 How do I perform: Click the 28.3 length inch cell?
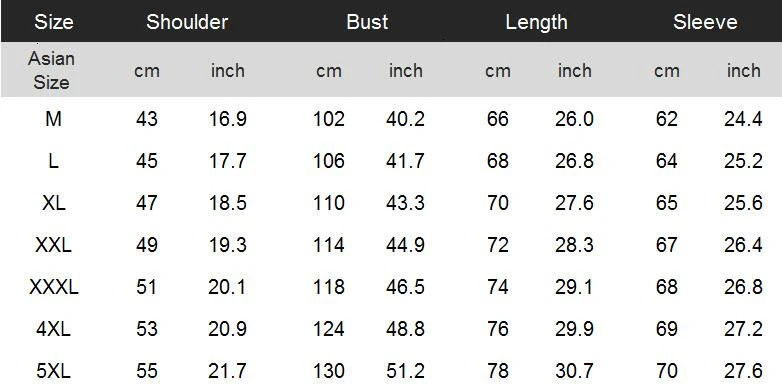tap(574, 244)
